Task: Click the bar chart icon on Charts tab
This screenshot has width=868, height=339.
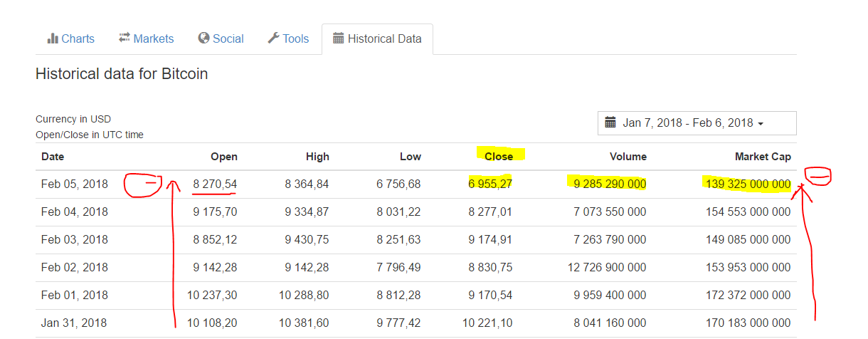Action: pos(53,38)
